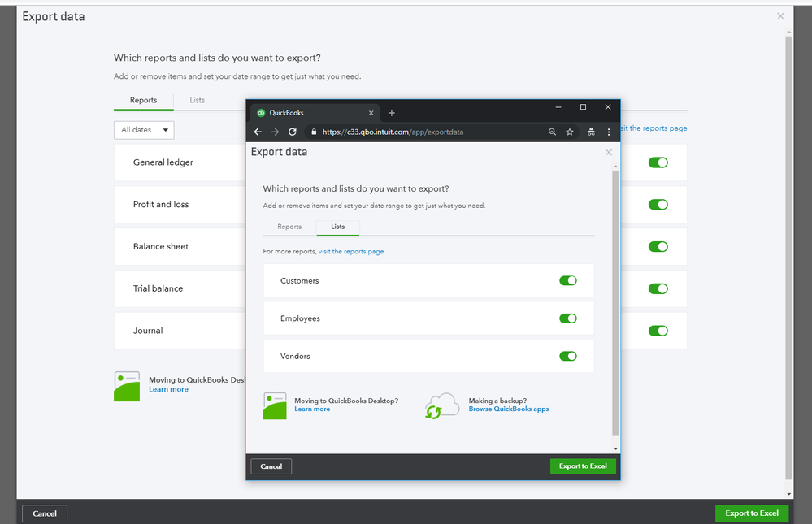Toggle off Employees list export

pyautogui.click(x=568, y=318)
